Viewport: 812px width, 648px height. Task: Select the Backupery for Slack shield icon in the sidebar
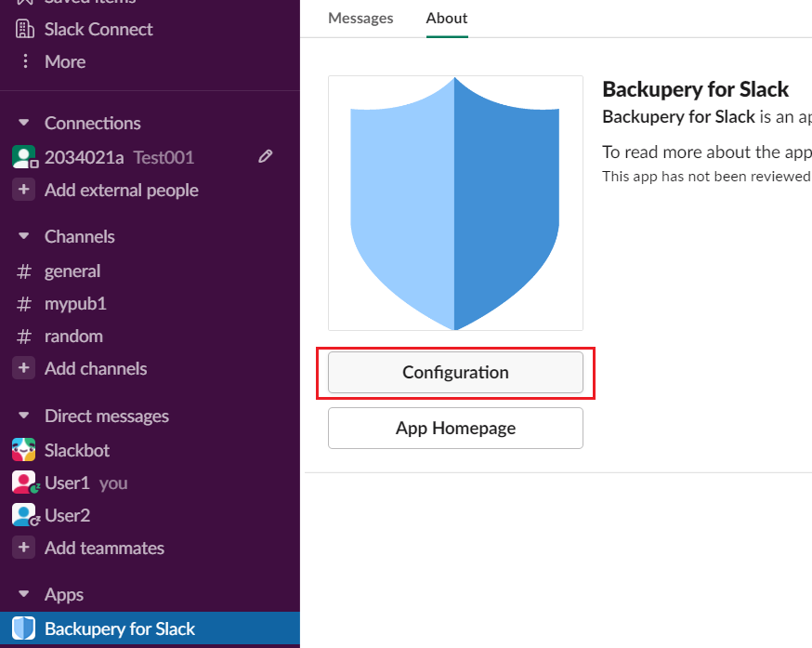point(24,628)
